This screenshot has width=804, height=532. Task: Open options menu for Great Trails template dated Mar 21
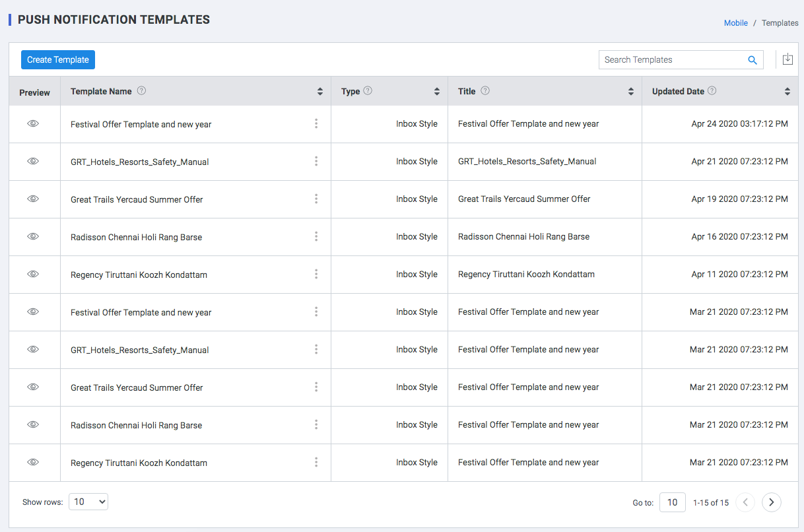pos(316,387)
